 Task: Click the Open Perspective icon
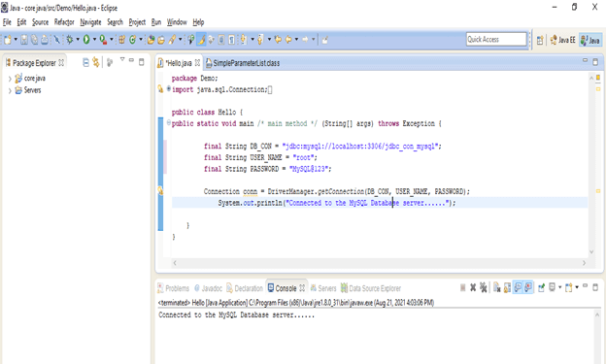click(x=540, y=40)
